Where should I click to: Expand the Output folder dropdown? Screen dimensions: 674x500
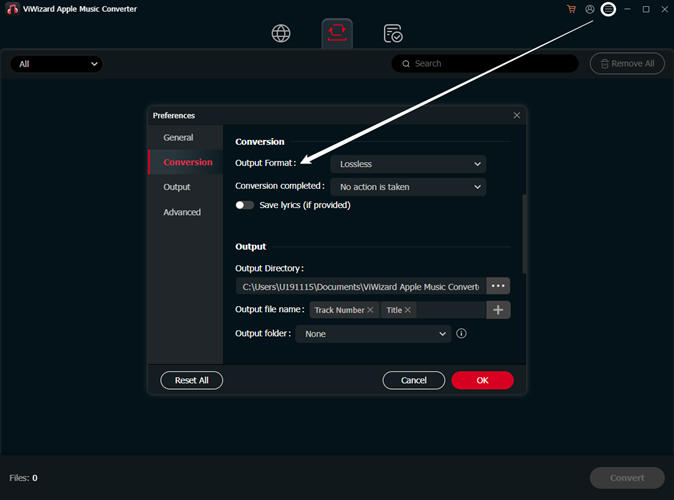(375, 334)
